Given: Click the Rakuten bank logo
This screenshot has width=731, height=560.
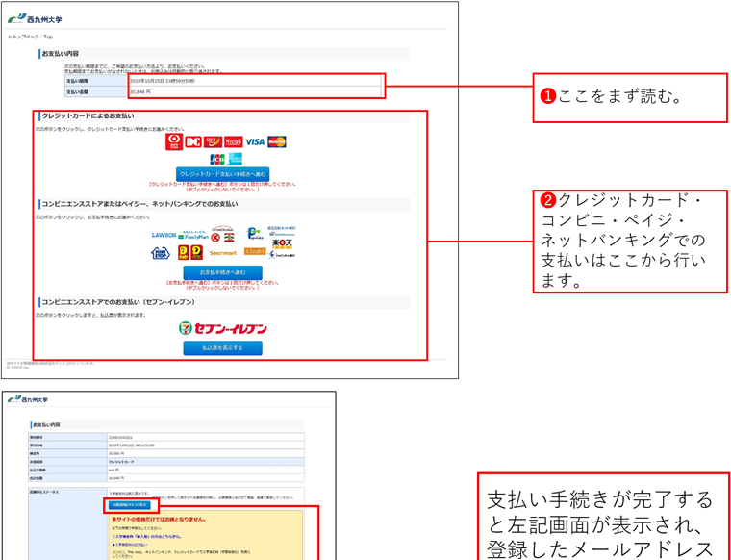Looking at the screenshot, I should coord(282,243).
